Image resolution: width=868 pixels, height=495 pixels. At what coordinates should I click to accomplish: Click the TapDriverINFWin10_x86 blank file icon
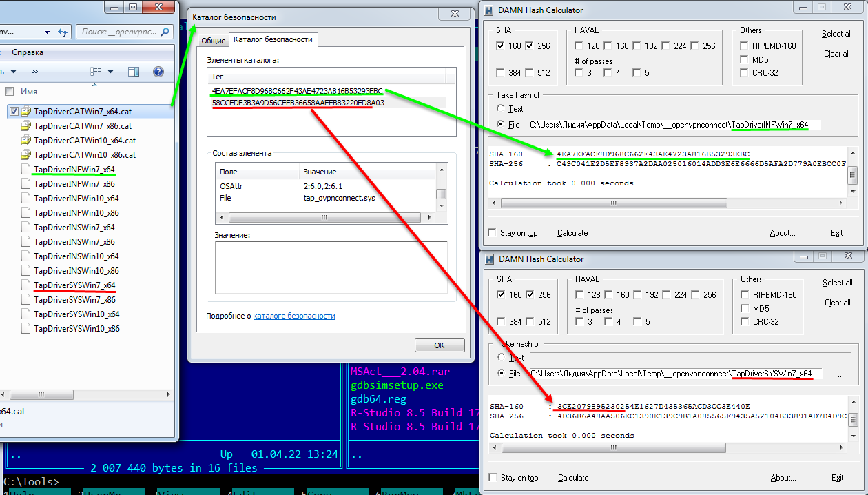(x=26, y=213)
